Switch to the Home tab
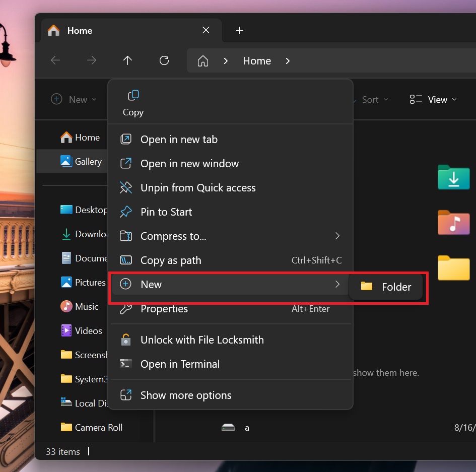Screen dimensions: 476x472 click(79, 31)
